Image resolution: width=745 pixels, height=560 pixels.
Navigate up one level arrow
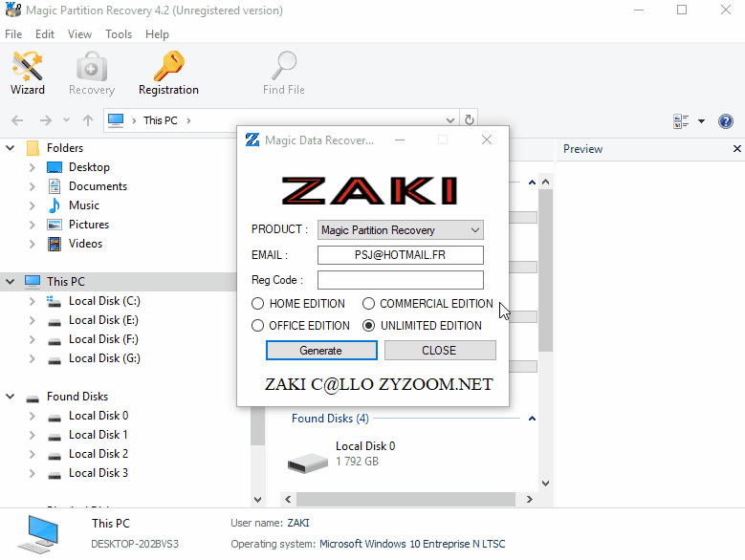coord(88,120)
